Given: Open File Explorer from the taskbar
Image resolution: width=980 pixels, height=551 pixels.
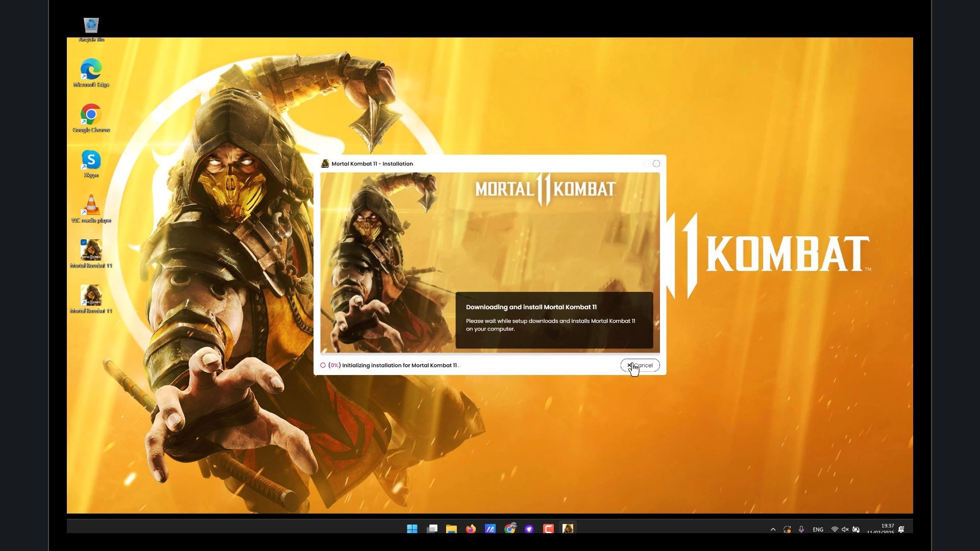Looking at the screenshot, I should pyautogui.click(x=451, y=529).
